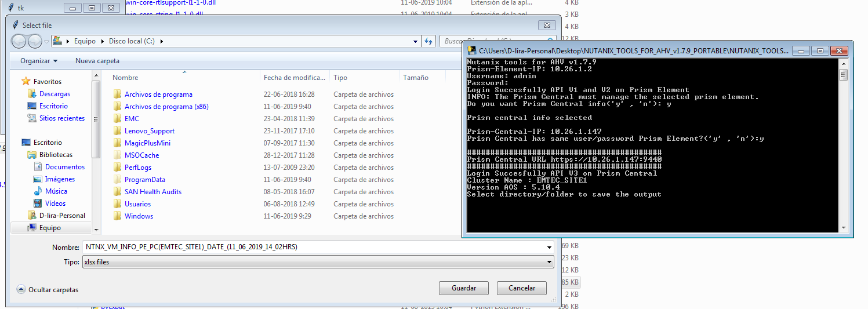Click the Favoritos star icon
Image resolution: width=868 pixels, height=309 pixels.
click(x=26, y=82)
